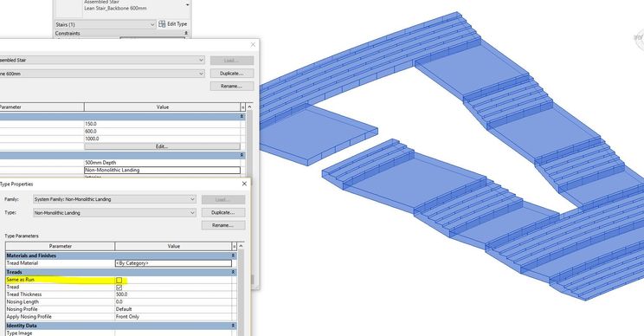Open the type selector arrow beside Lean Stair_Backbone
Image resolution: width=644 pixels, height=336 pixels.
pyautogui.click(x=187, y=5)
